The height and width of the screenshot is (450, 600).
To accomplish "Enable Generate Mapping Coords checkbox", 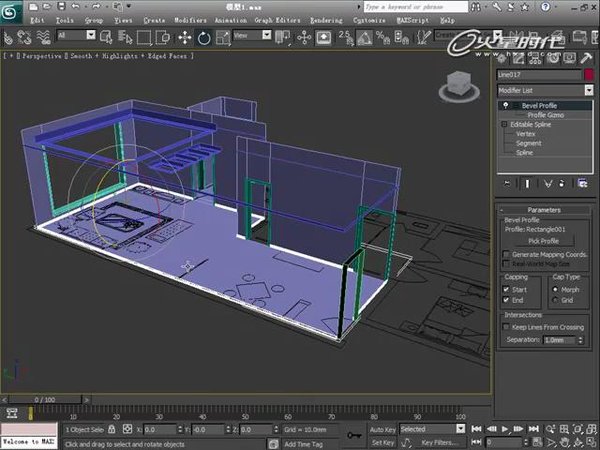I will [506, 255].
